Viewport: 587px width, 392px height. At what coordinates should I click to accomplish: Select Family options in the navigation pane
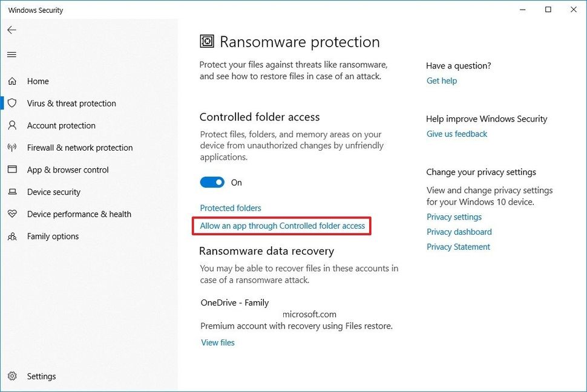coord(53,236)
